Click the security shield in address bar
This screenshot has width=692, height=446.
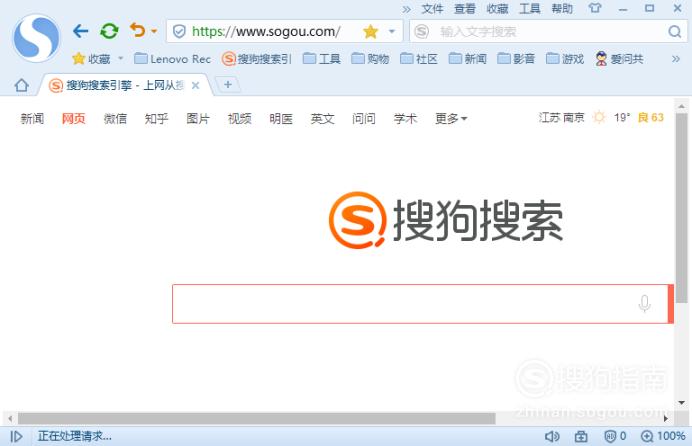(x=179, y=31)
